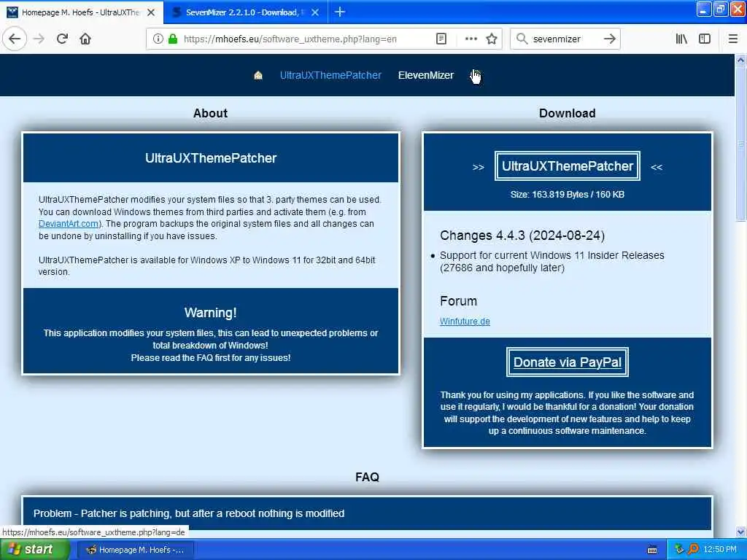Click the search magnifier icon

522,39
